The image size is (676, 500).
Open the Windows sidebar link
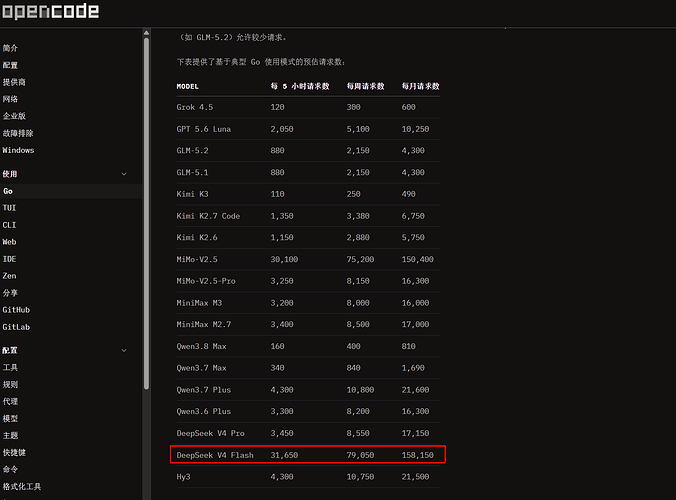18,150
